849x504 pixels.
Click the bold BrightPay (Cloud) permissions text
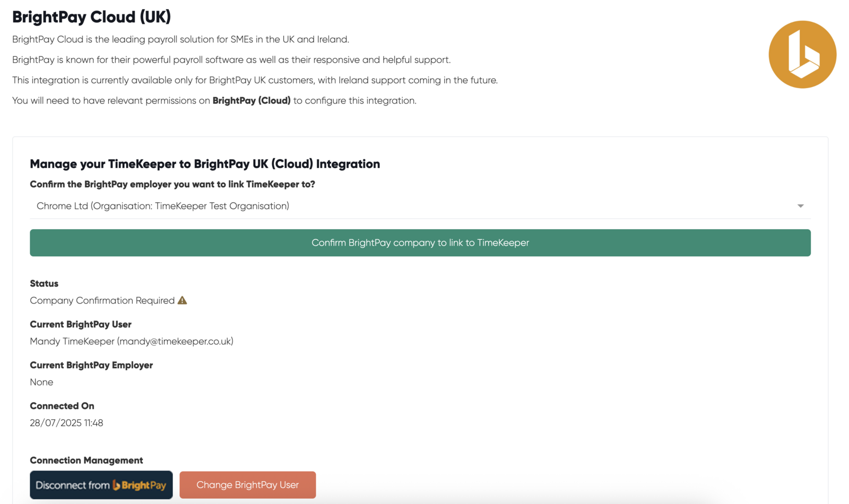pos(252,100)
